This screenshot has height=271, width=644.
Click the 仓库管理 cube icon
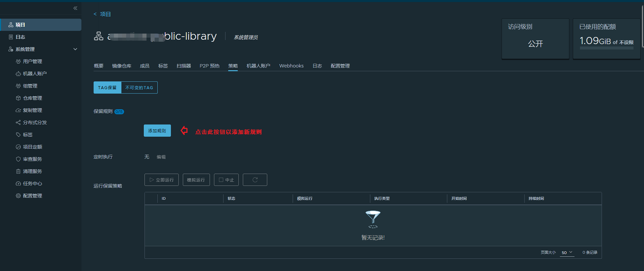[x=18, y=98]
